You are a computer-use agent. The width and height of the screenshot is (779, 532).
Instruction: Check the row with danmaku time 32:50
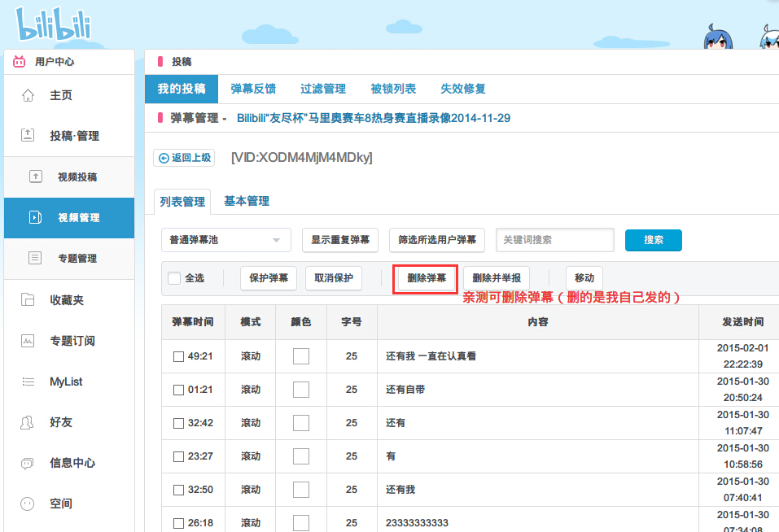point(178,490)
